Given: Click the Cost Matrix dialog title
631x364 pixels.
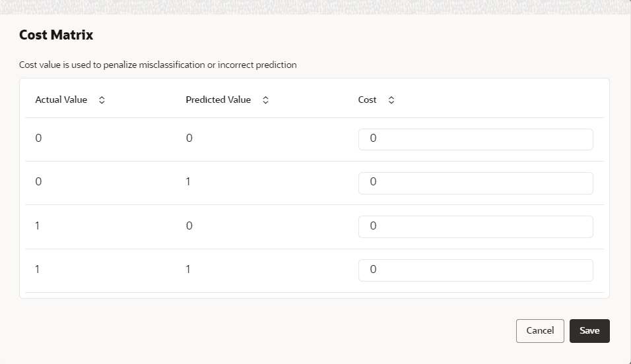Looking at the screenshot, I should (56, 36).
